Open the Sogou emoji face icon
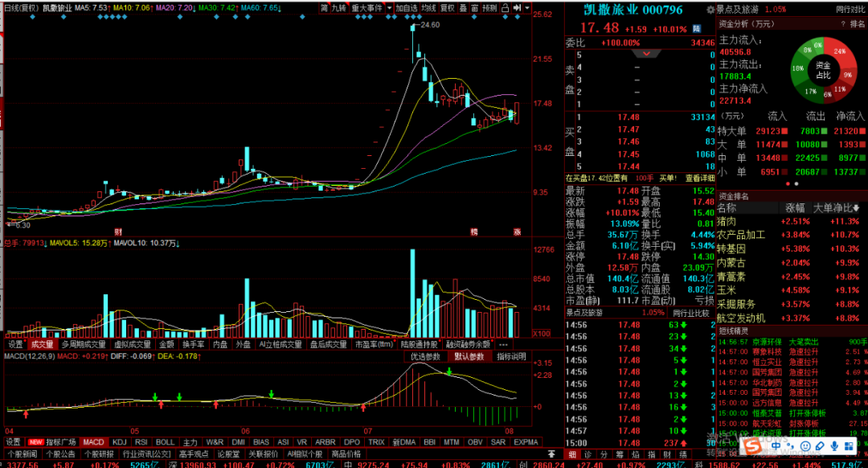The width and height of the screenshot is (868, 468). point(805,445)
